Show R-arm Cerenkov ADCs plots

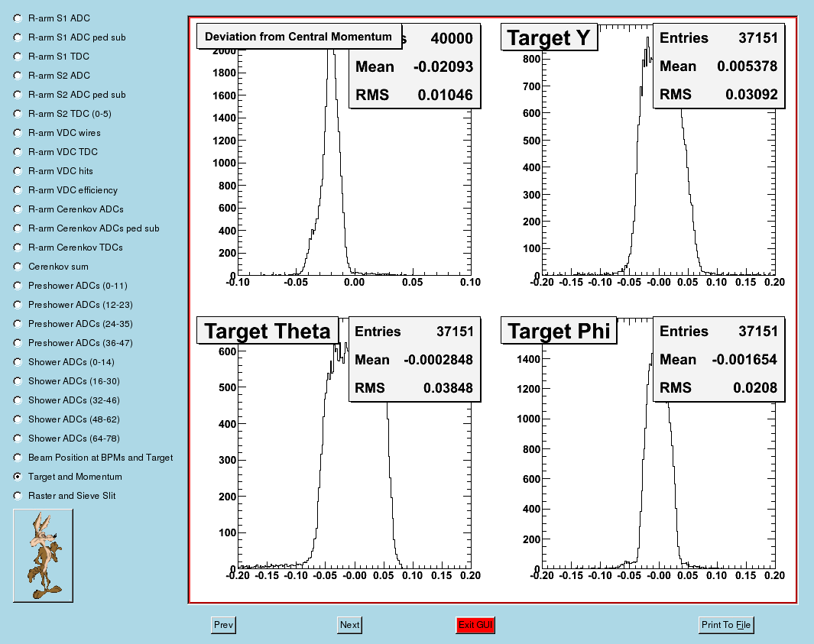coord(18,209)
